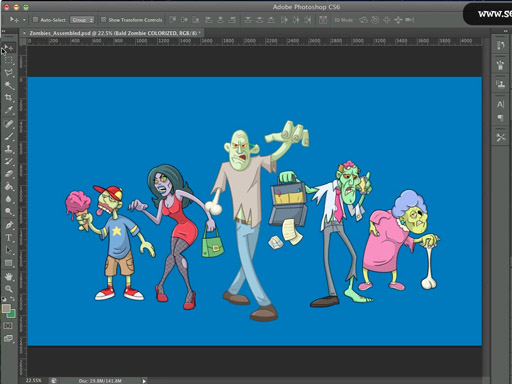Open the Move tool preset picker arrow
512x384 pixels.
24,20
